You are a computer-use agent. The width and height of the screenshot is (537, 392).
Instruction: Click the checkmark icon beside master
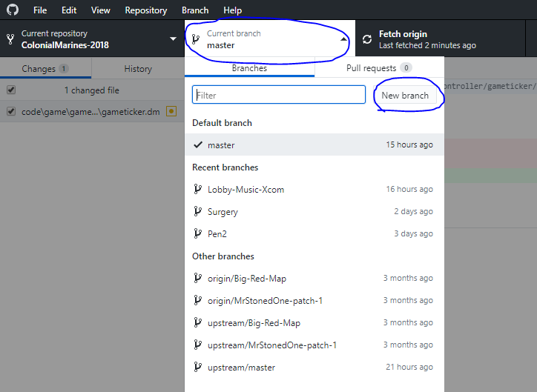point(198,144)
